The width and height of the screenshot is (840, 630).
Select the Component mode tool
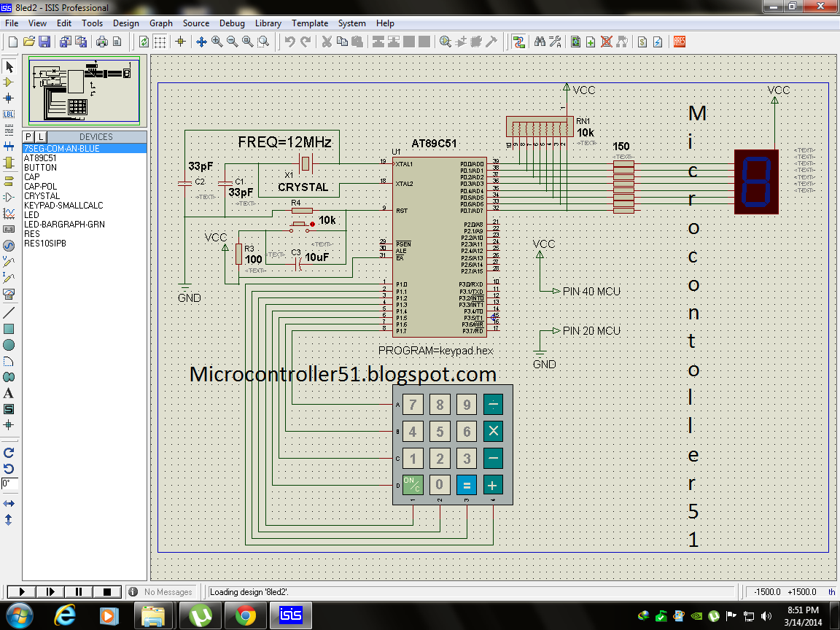coord(9,82)
